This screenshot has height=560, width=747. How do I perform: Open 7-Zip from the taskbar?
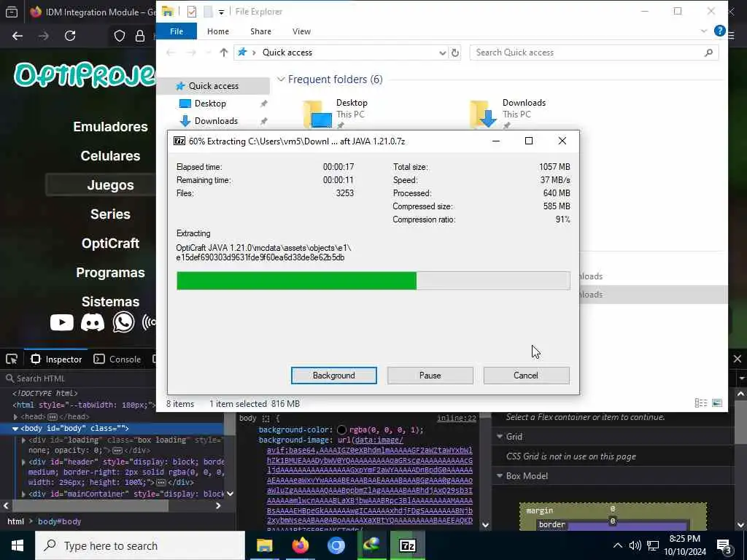[x=407, y=545]
